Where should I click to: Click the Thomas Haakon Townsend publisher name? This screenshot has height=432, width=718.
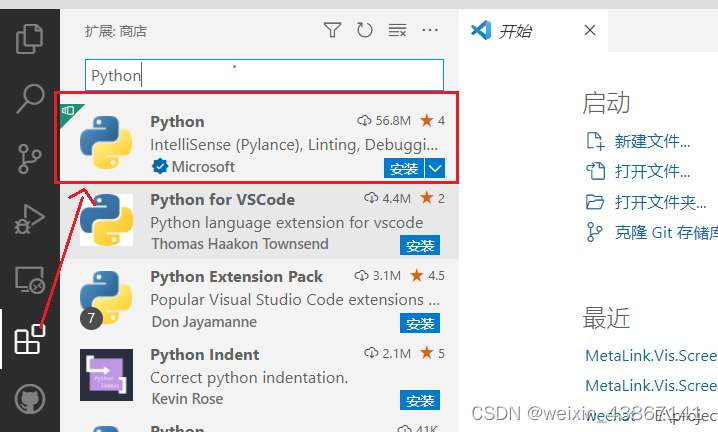[240, 244]
